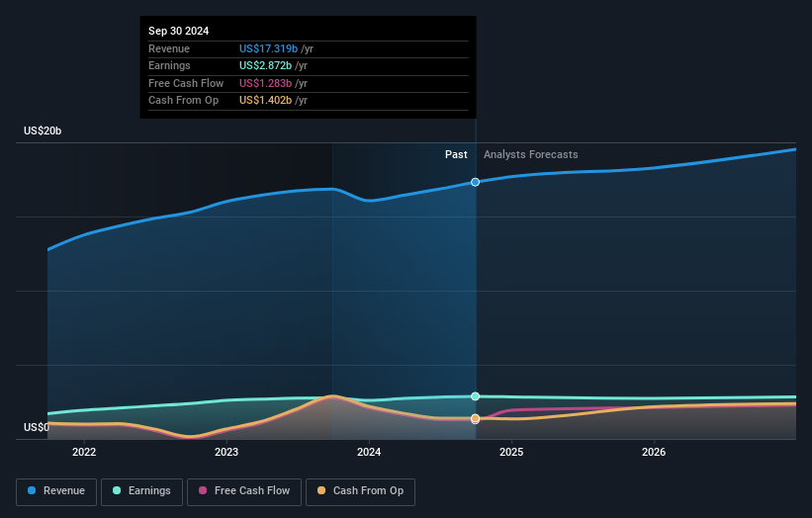812x518 pixels.
Task: Click the Earnings row label in tooltip
Action: [x=169, y=65]
